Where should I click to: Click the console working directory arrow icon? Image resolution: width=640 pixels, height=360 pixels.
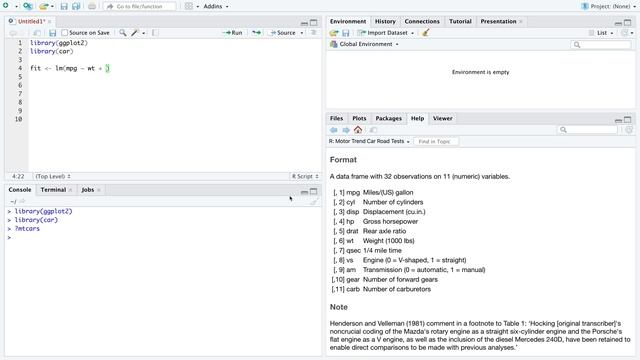pyautogui.click(x=22, y=201)
